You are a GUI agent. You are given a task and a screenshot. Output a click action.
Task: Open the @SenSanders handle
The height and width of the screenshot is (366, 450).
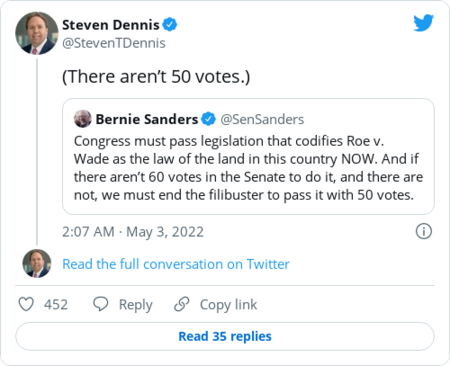(262, 119)
